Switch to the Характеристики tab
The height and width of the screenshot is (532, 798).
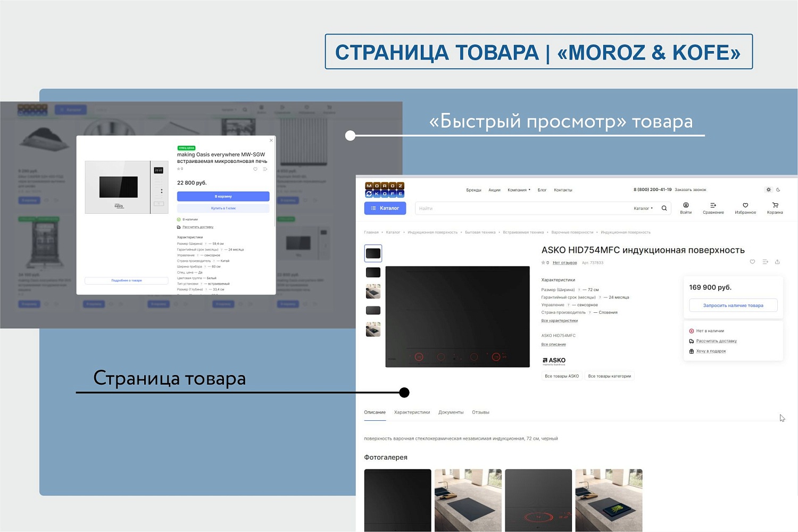coord(412,412)
